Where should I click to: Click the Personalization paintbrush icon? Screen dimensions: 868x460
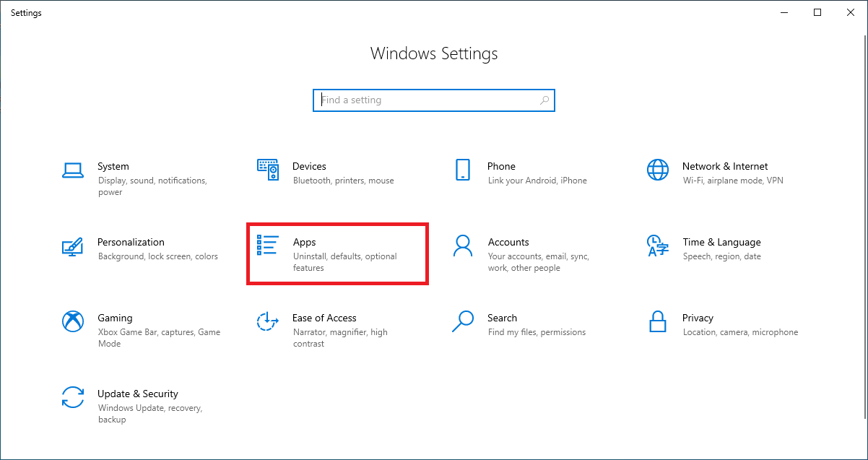(73, 246)
